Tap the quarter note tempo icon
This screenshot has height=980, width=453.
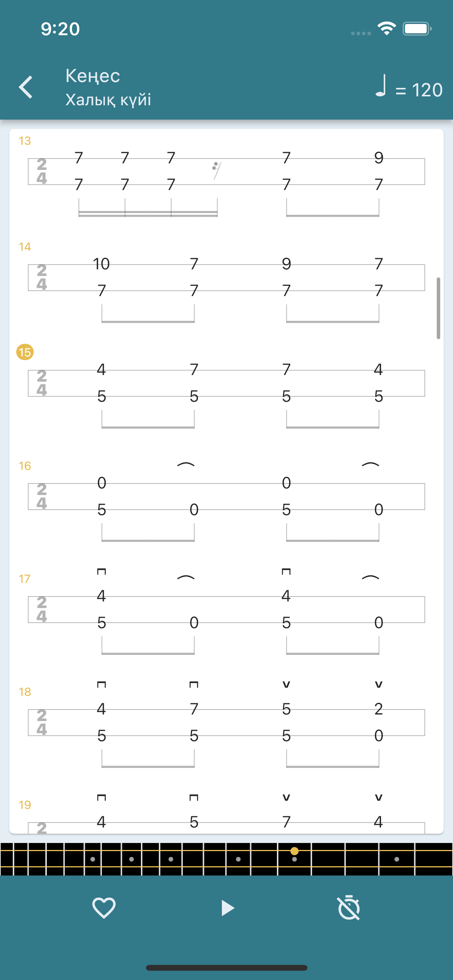381,86
